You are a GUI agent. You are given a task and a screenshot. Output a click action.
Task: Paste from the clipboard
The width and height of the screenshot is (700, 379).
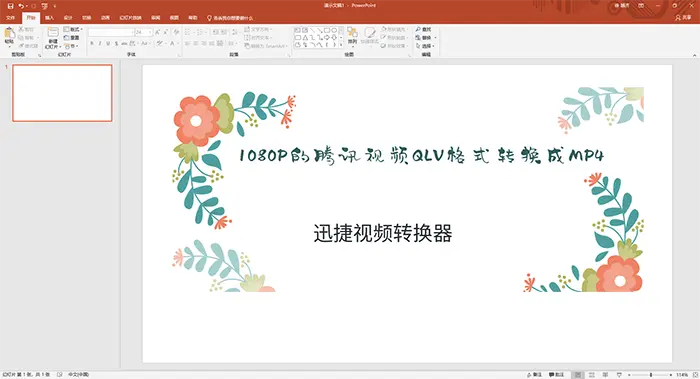(x=9, y=37)
